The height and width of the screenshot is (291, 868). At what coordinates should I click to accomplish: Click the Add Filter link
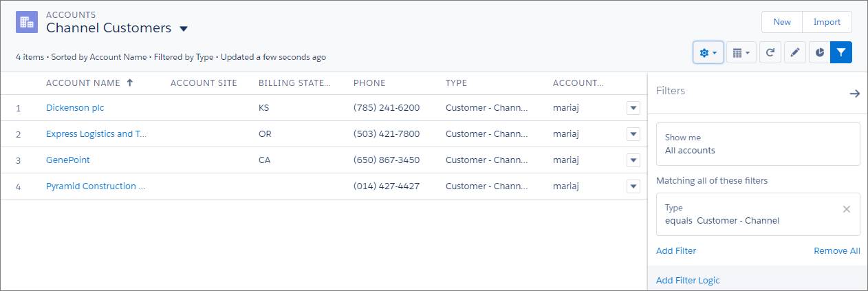point(676,251)
